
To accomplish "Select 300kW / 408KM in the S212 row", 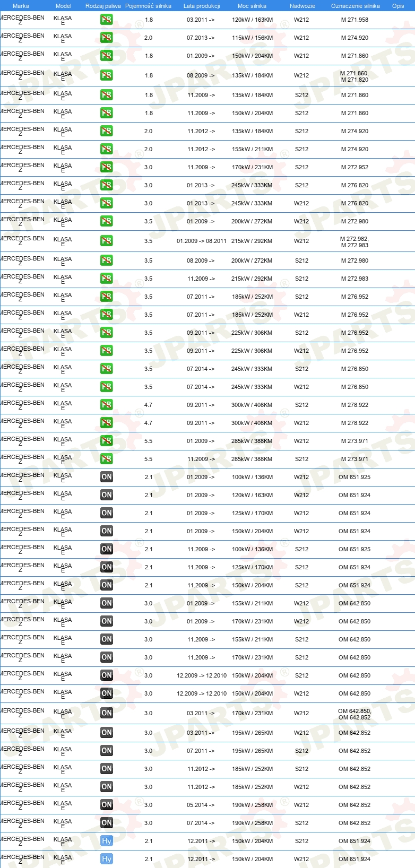I will (x=252, y=405).
